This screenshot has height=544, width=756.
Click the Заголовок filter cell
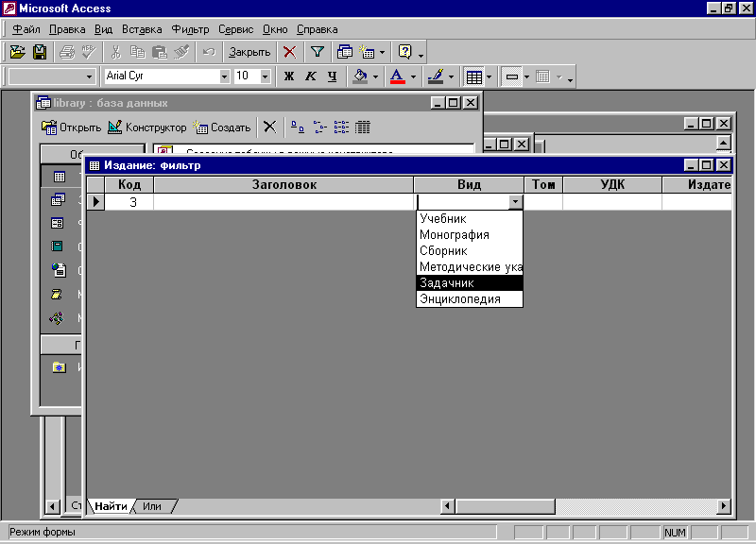coord(283,201)
